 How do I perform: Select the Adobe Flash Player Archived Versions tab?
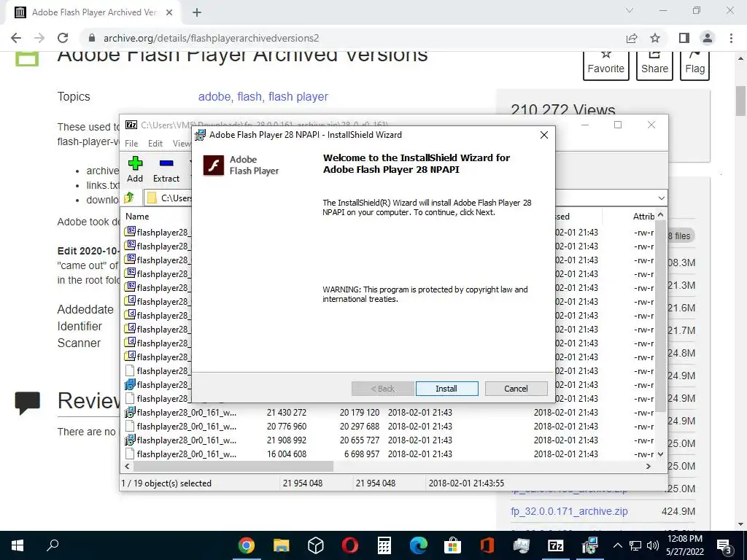pyautogui.click(x=94, y=13)
